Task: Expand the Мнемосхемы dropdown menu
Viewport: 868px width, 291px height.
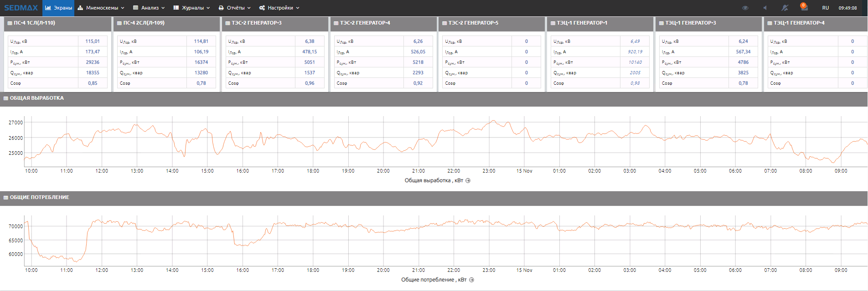Action: tap(101, 8)
